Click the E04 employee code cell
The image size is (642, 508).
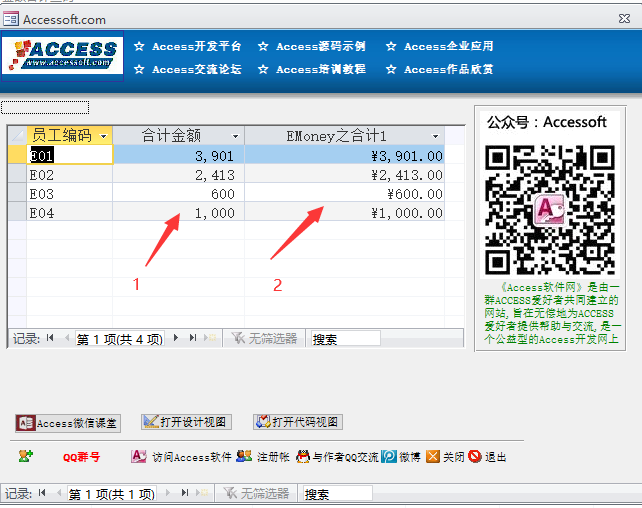70,213
